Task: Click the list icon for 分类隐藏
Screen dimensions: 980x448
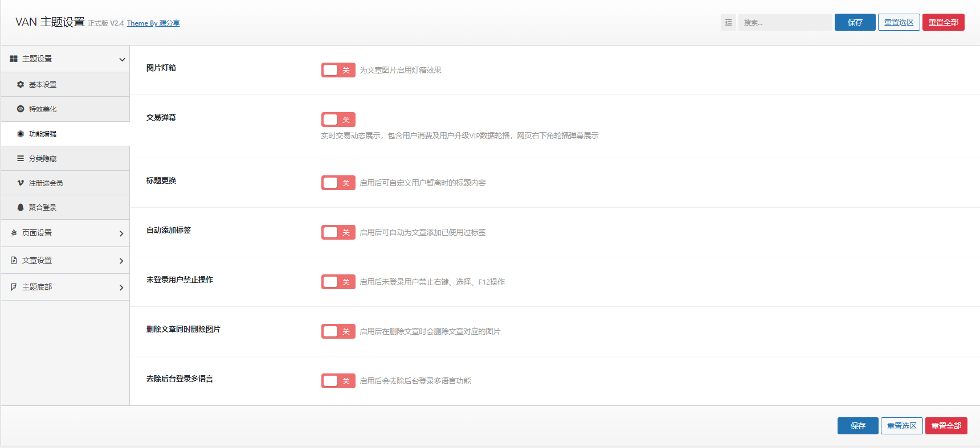Action: click(x=21, y=158)
